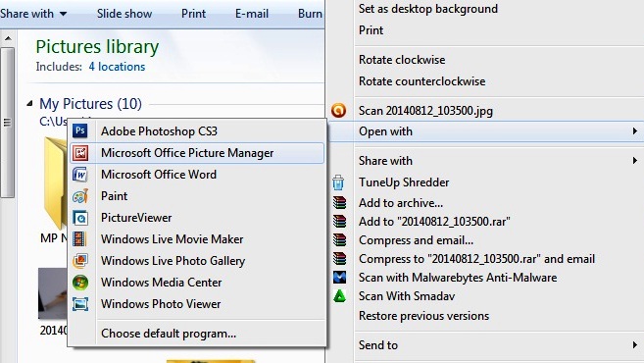Image resolution: width=644 pixels, height=363 pixels.
Task: Click the Windows Live Movie Maker icon
Action: (x=79, y=238)
